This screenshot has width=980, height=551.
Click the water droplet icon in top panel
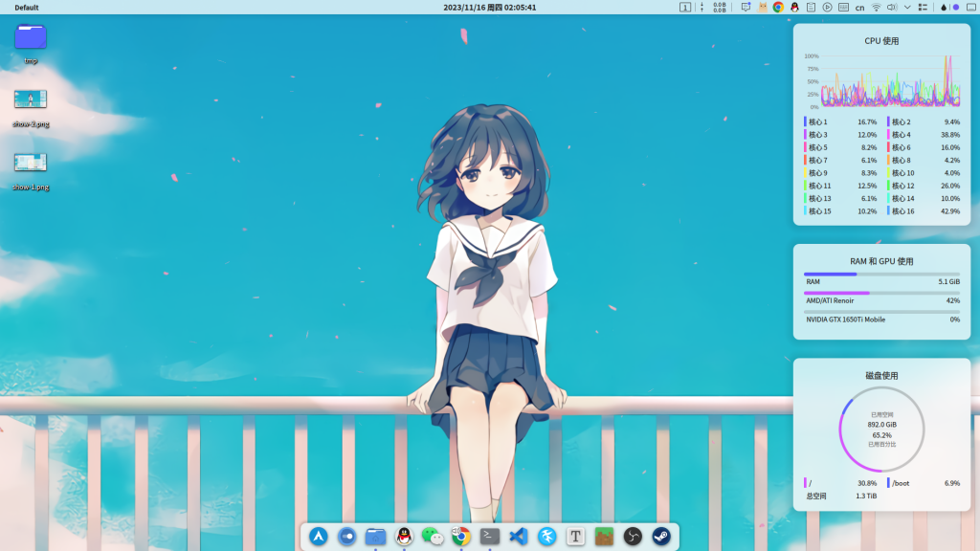point(944,8)
